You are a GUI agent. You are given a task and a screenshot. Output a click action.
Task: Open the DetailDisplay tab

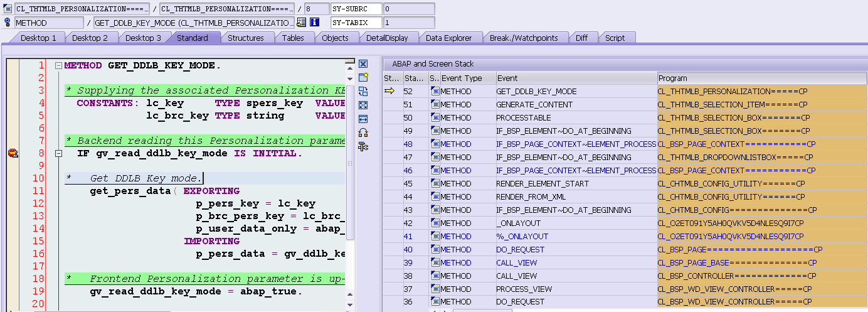[x=387, y=38]
